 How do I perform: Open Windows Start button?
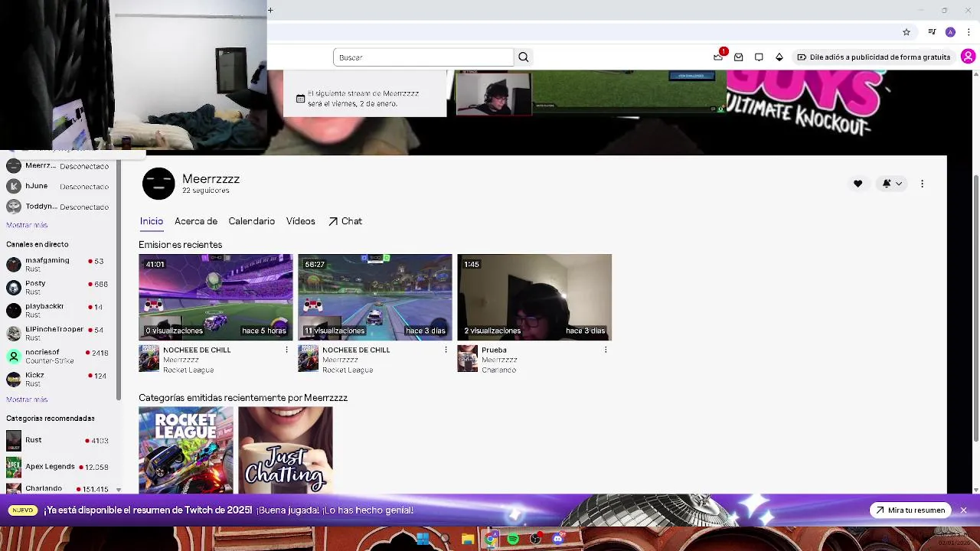(423, 539)
